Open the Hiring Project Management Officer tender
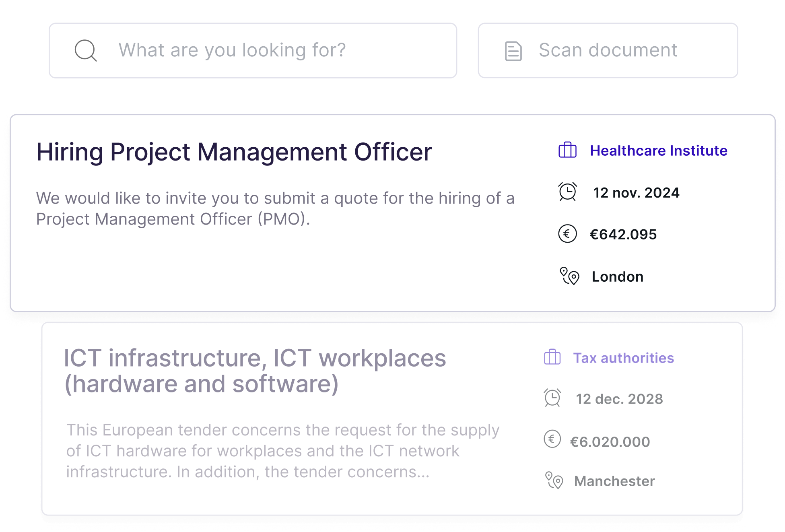The width and height of the screenshot is (785, 532). pos(234,152)
